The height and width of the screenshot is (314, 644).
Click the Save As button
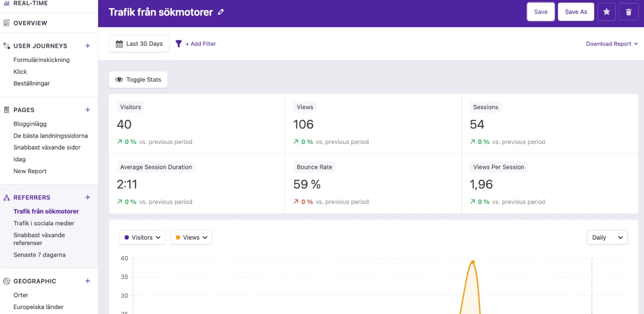576,12
